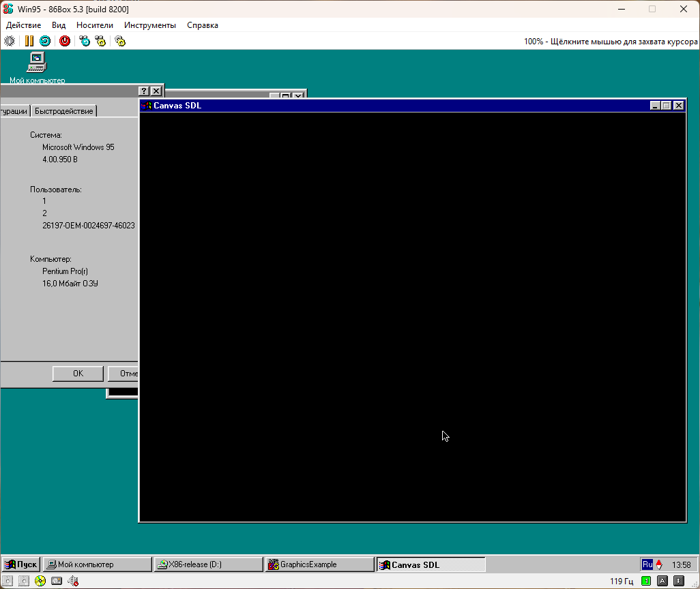
Task: Open the Вид menu
Action: [59, 25]
